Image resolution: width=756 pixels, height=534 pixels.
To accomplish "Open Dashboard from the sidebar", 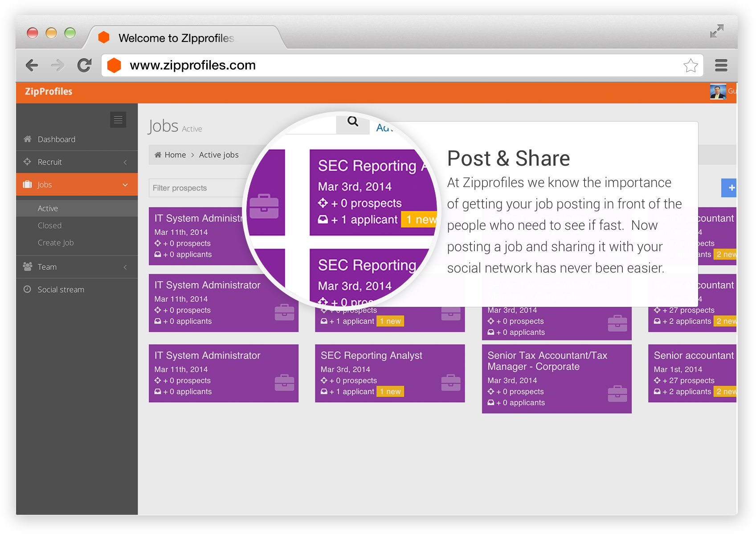I will click(x=57, y=139).
